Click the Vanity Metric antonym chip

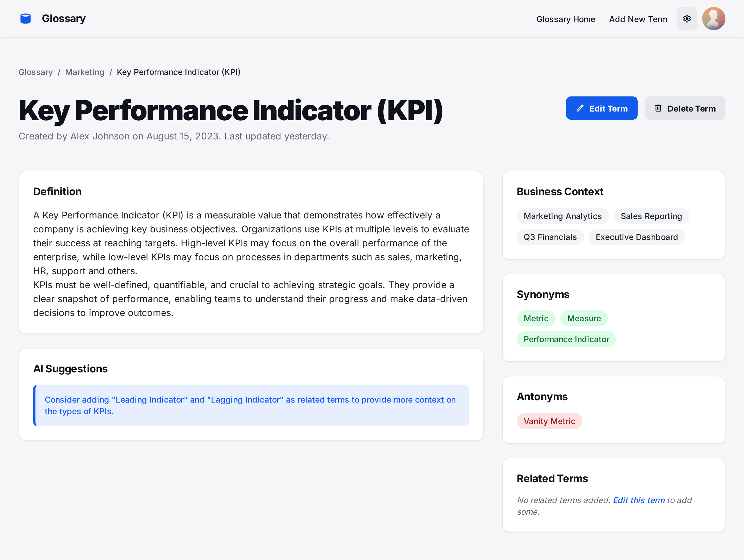[x=549, y=421]
